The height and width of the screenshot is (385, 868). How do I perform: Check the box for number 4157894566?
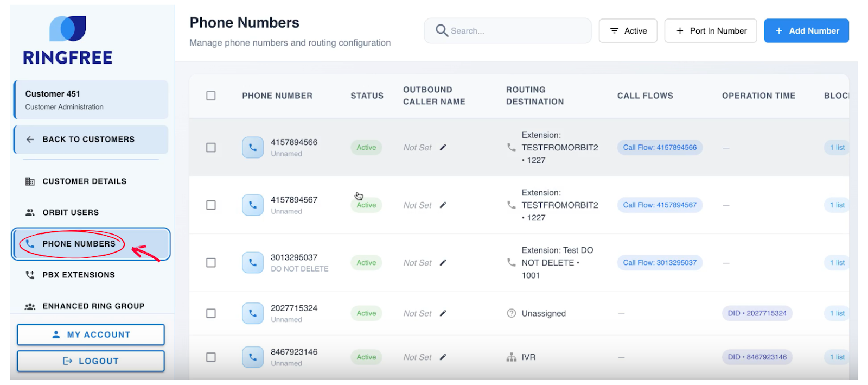[211, 148]
